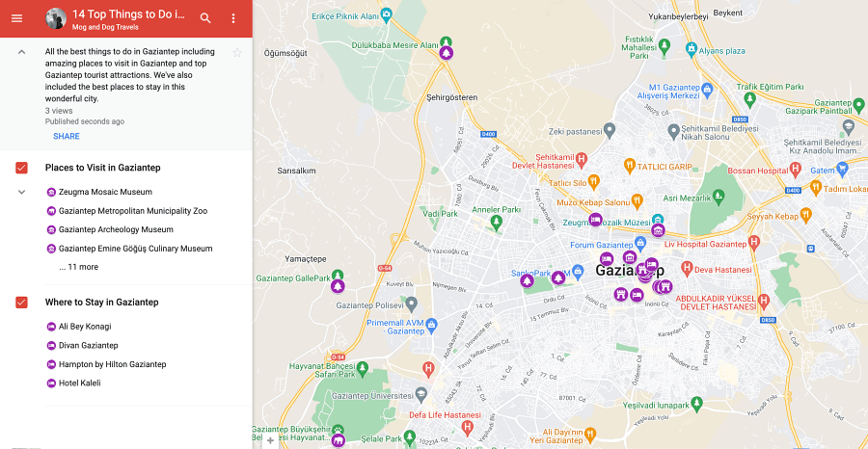Select Divan Gaziantep hotel
The image size is (868, 449).
89,345
